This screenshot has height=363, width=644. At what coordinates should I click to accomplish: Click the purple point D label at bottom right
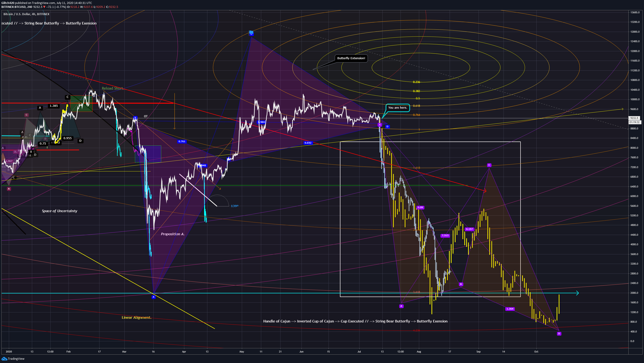click(559, 333)
